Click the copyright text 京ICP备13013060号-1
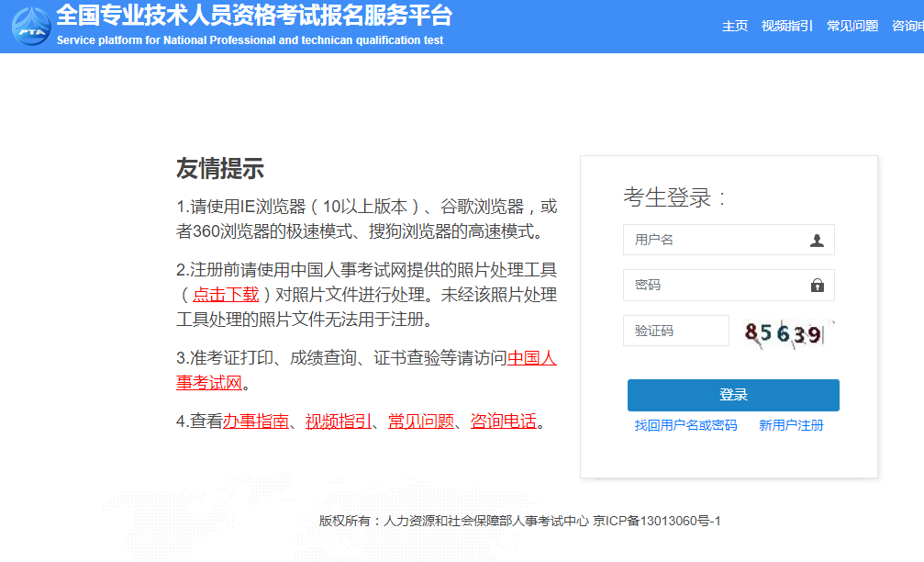The image size is (924, 562). pos(656,522)
